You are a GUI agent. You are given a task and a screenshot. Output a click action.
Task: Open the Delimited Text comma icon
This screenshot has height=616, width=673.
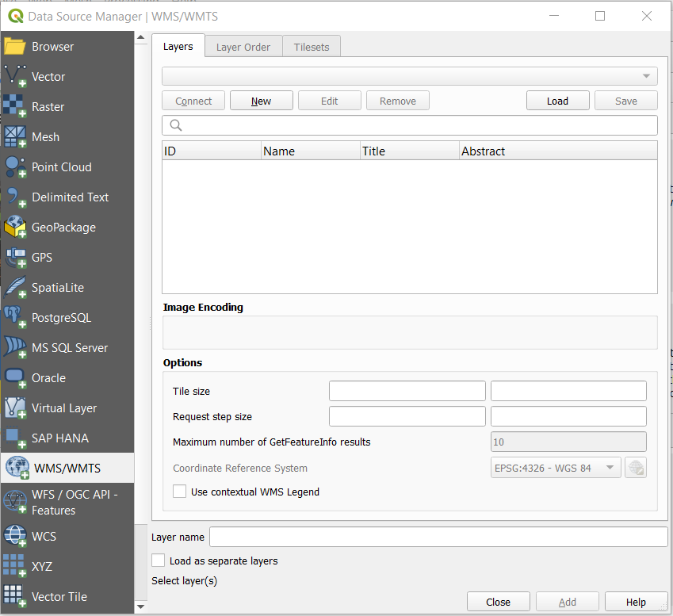click(x=15, y=197)
